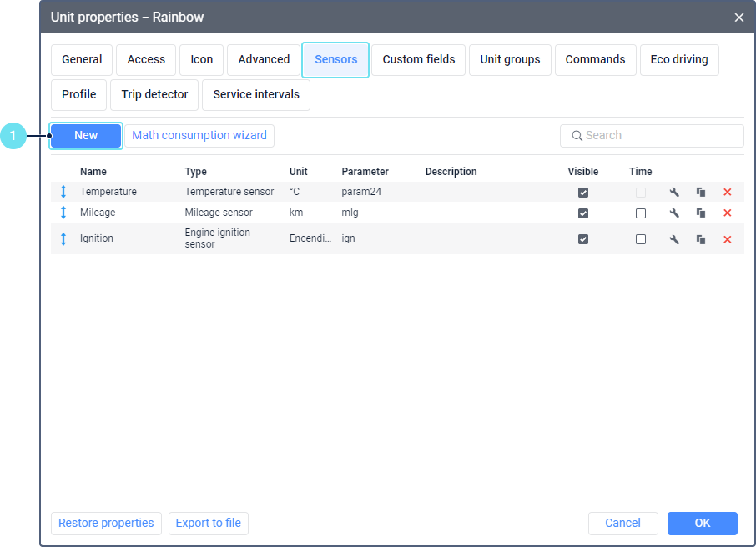Delete the Ignition sensor
This screenshot has height=547, width=756.
point(727,239)
